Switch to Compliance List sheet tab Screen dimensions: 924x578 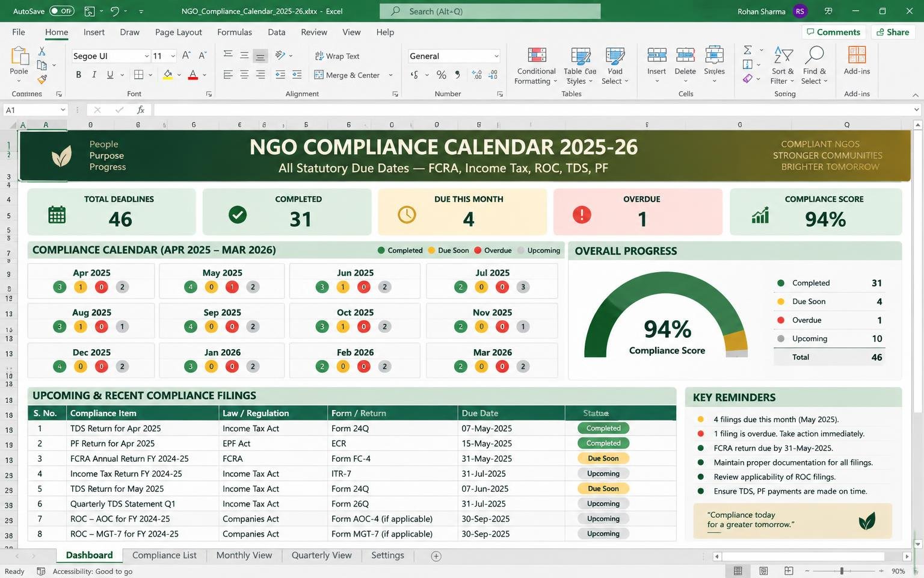click(164, 555)
